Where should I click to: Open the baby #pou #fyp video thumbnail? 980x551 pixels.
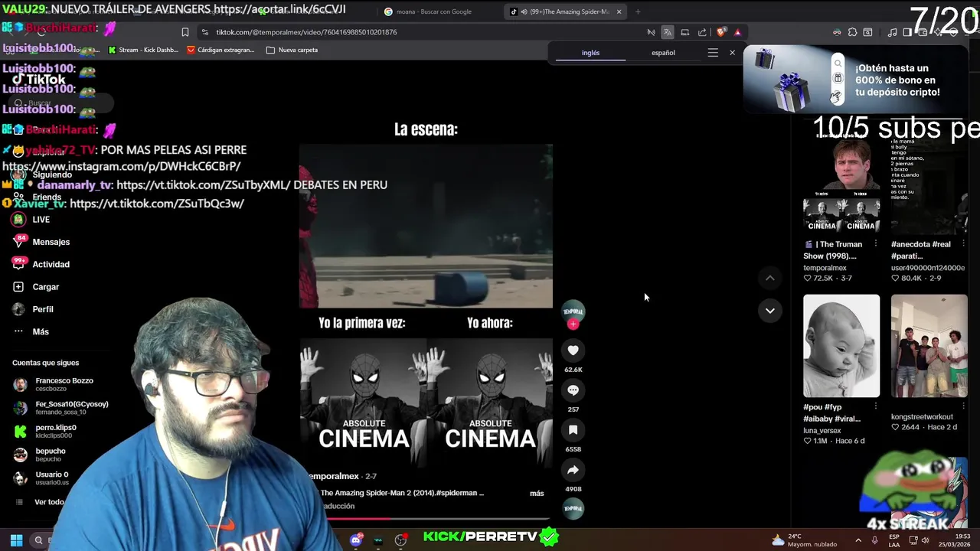click(x=841, y=346)
